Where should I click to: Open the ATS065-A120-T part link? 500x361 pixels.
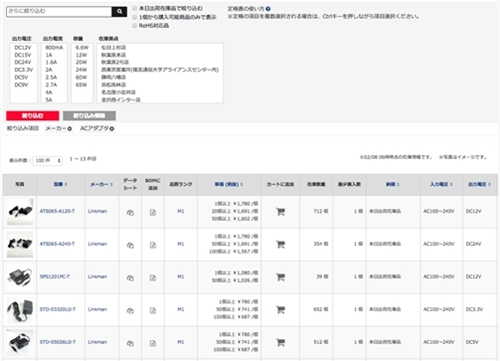[x=57, y=211]
